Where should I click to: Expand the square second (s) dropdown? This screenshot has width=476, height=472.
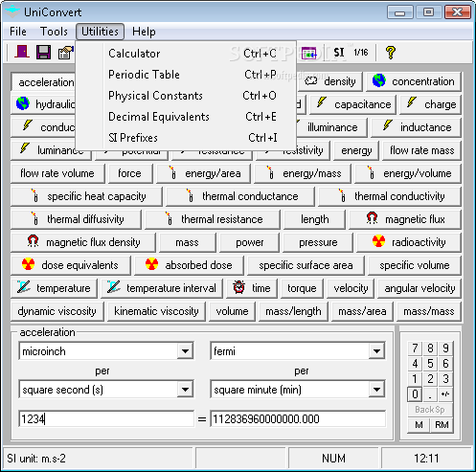click(185, 390)
